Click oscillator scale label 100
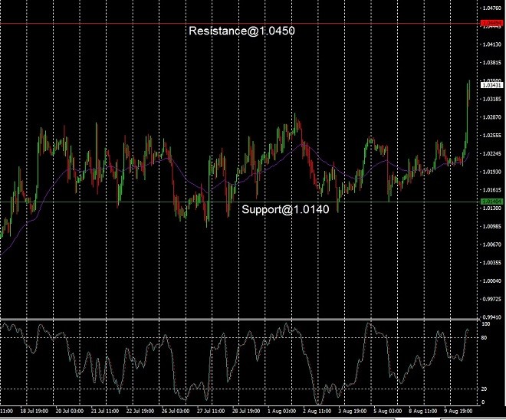Image resolution: width=506 pixels, height=420 pixels. click(x=485, y=324)
